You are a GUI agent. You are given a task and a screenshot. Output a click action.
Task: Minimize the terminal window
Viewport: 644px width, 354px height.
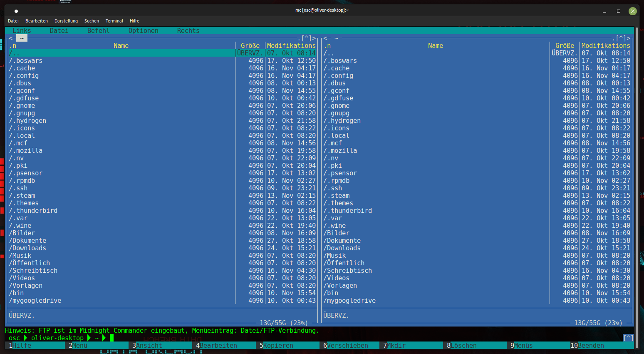[604, 11]
